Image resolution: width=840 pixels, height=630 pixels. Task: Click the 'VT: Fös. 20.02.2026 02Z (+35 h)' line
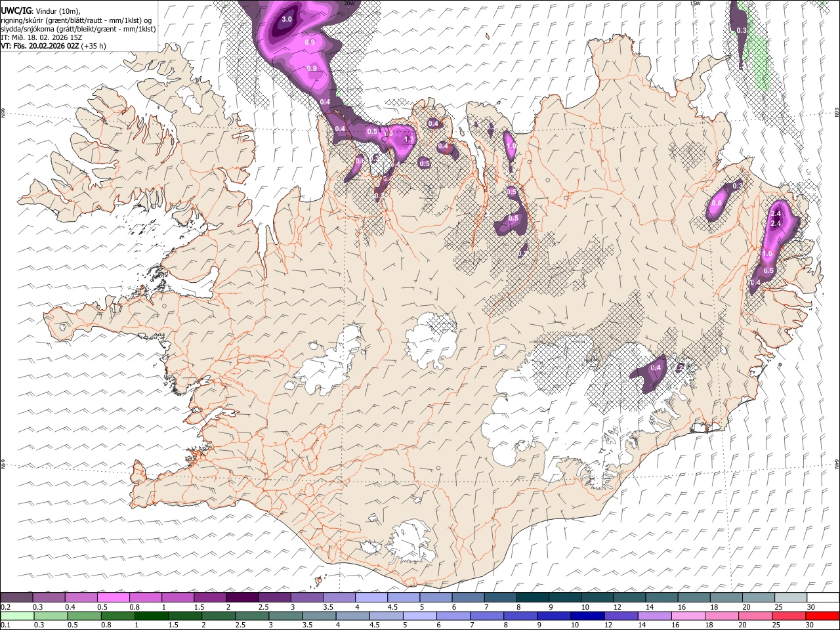pyautogui.click(x=53, y=46)
